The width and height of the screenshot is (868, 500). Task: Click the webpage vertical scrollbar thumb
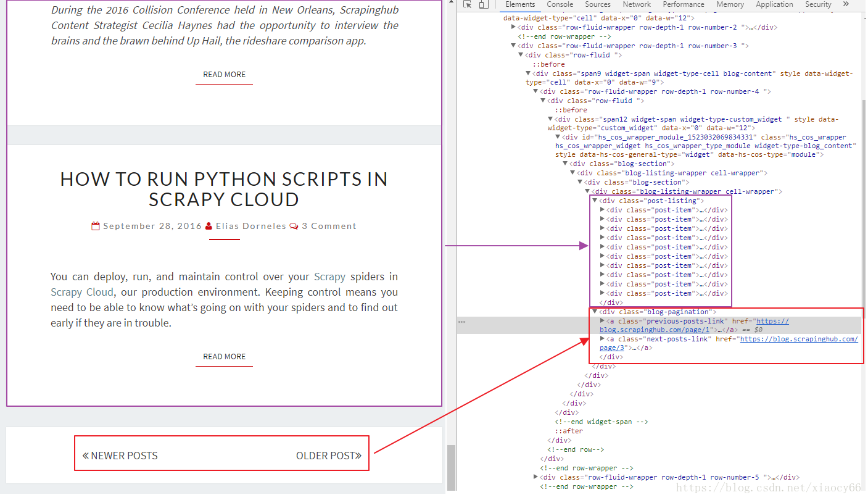pyautogui.click(x=451, y=469)
